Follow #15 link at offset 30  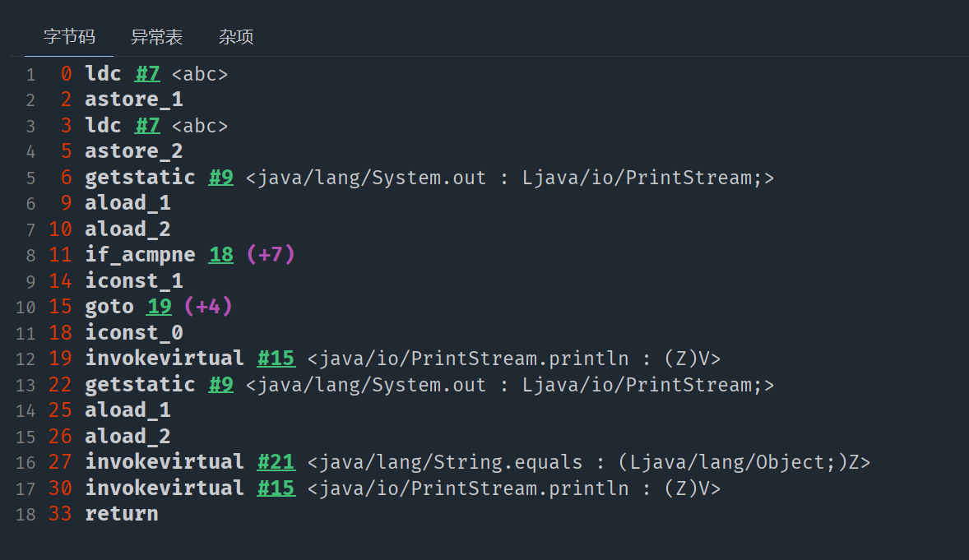click(276, 488)
